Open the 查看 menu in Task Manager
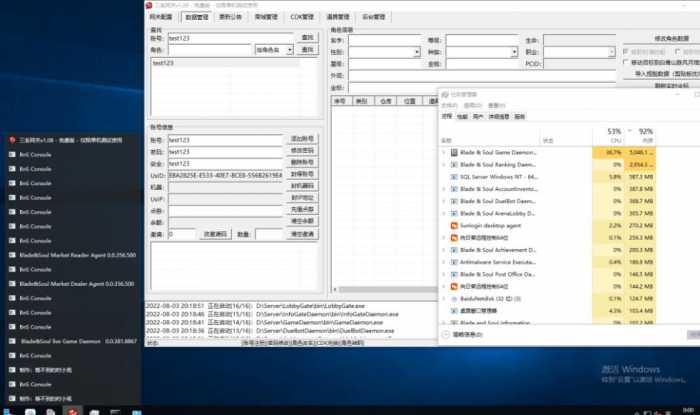This screenshot has width=700, height=415. (496, 105)
